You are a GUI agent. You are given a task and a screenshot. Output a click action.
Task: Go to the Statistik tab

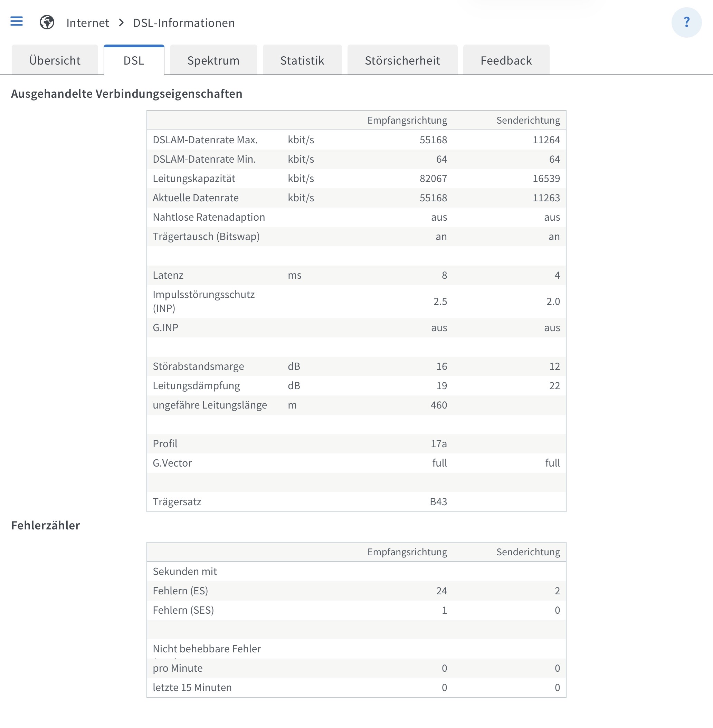point(302,60)
